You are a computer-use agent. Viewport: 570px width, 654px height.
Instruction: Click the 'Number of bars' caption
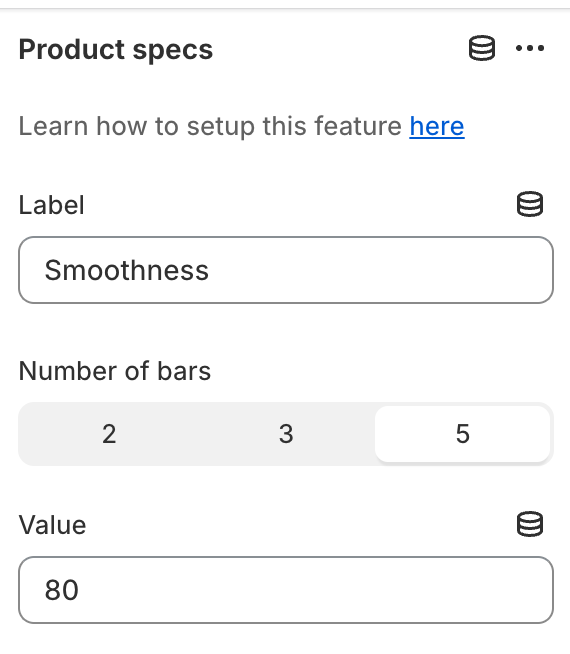coord(115,371)
